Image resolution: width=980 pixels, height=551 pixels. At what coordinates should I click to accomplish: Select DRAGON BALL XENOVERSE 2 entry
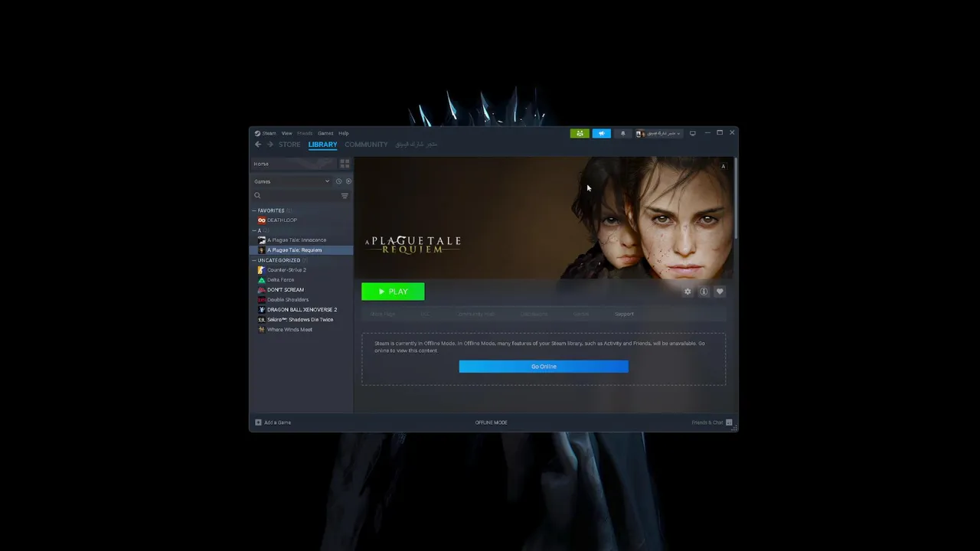(302, 310)
